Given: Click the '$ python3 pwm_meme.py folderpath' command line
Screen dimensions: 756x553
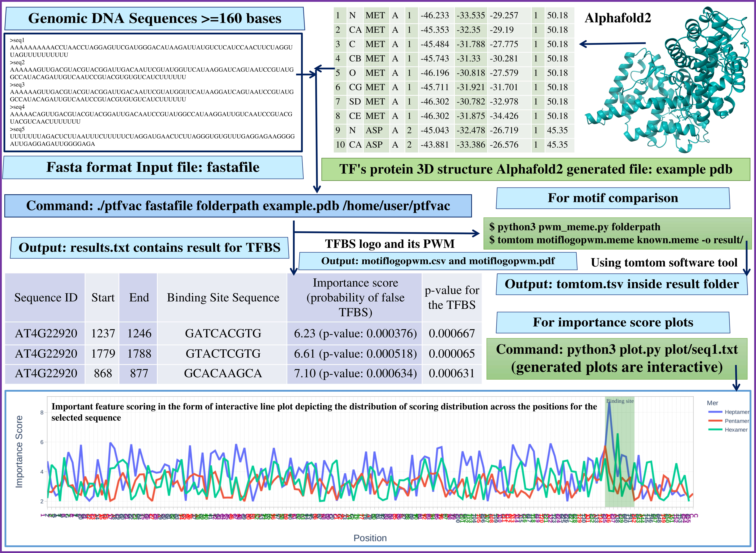Looking at the screenshot, I should pos(575,227).
